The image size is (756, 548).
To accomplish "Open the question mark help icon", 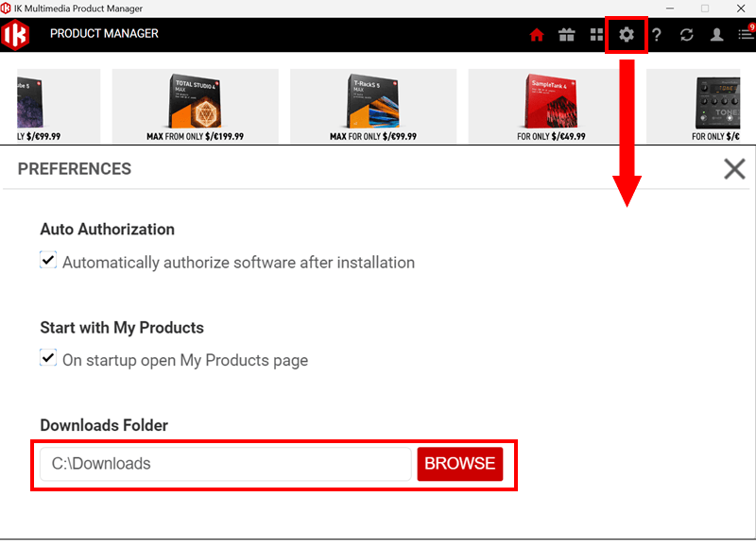I will [657, 35].
